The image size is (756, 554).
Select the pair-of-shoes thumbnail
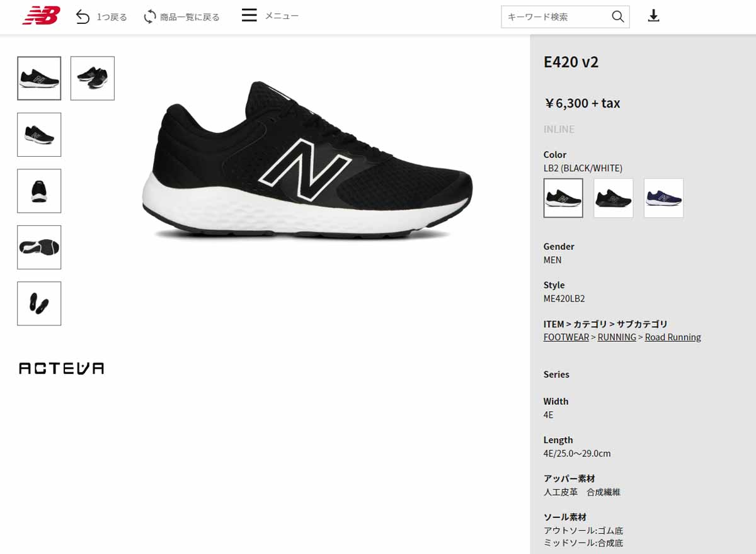(x=93, y=78)
